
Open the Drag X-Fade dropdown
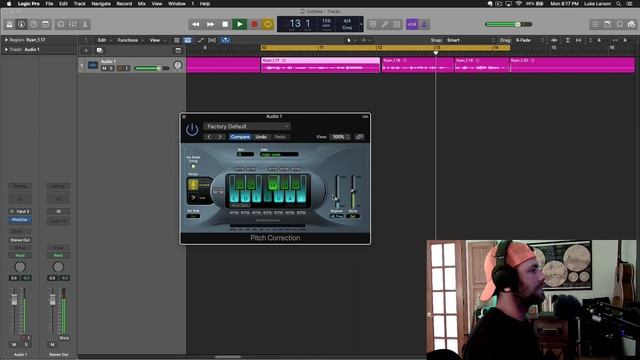(x=529, y=40)
